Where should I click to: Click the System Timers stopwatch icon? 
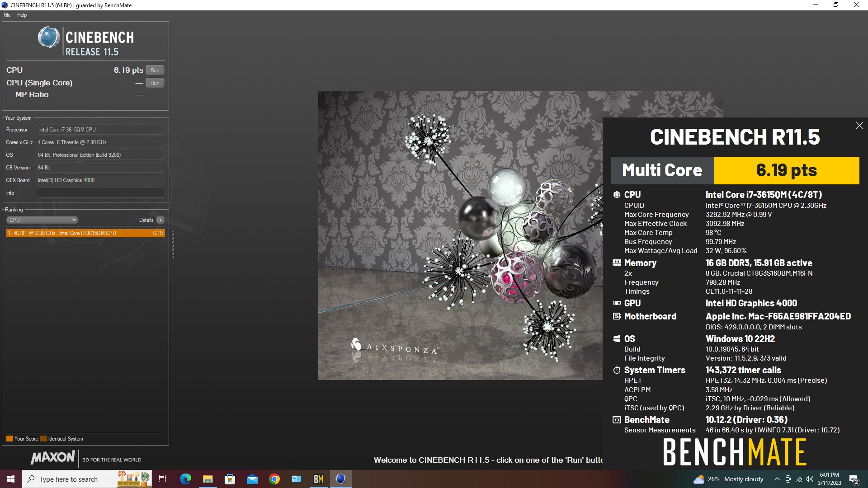tap(617, 370)
